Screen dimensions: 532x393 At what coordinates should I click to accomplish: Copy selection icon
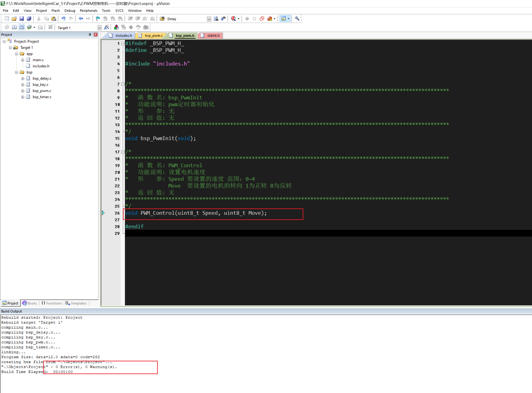(46, 19)
